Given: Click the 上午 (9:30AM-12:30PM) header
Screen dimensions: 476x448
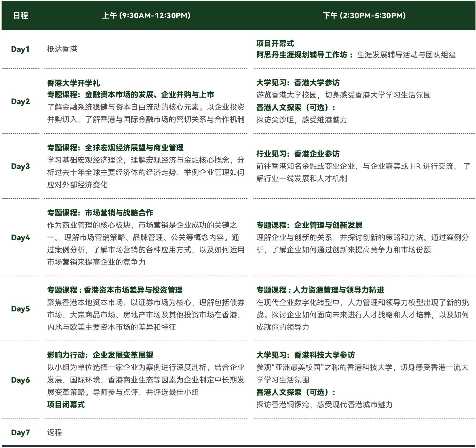Looking at the screenshot, I should (x=146, y=16).
